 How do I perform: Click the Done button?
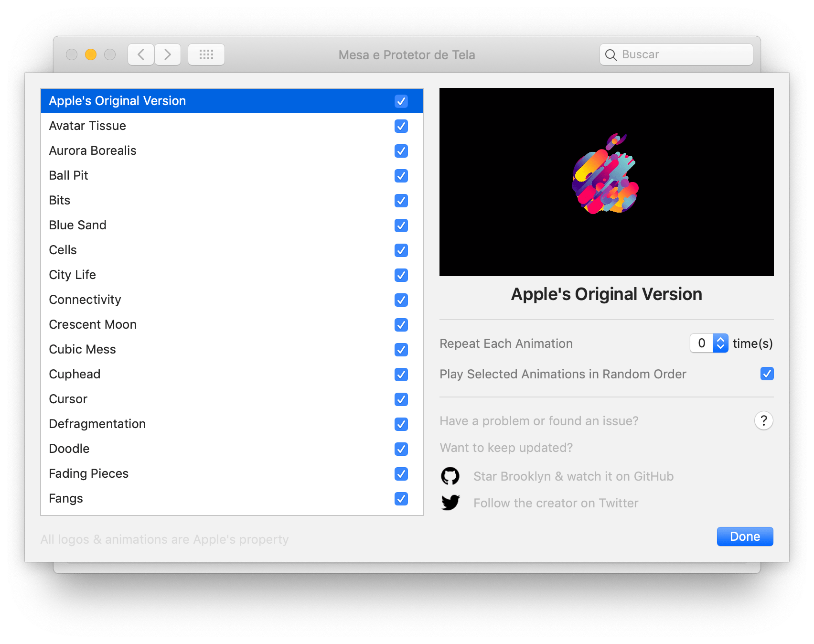tap(745, 537)
